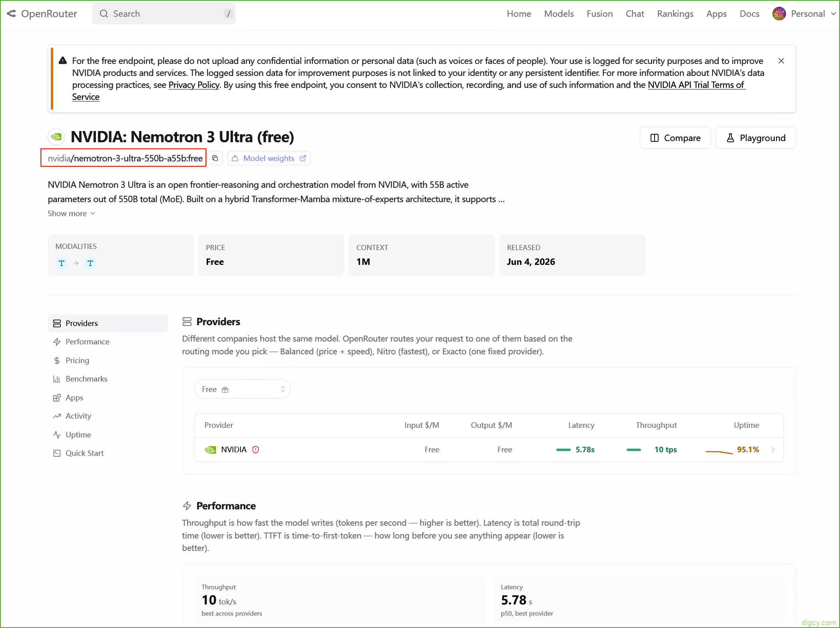The height and width of the screenshot is (628, 840).
Task: Click the Search input field
Action: coord(164,14)
